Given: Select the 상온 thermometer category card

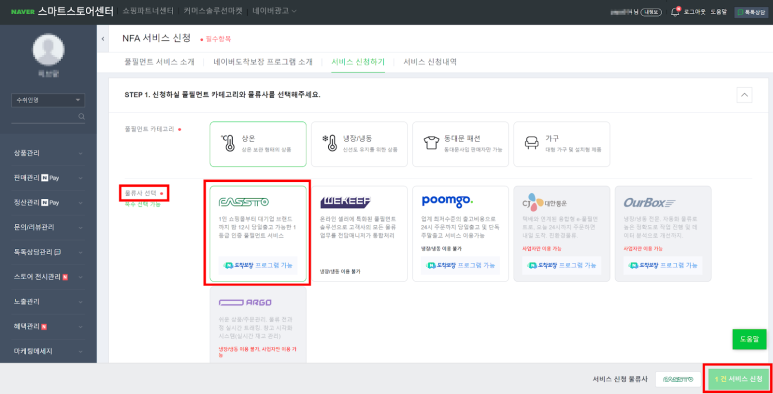Looking at the screenshot, I should pos(258,143).
